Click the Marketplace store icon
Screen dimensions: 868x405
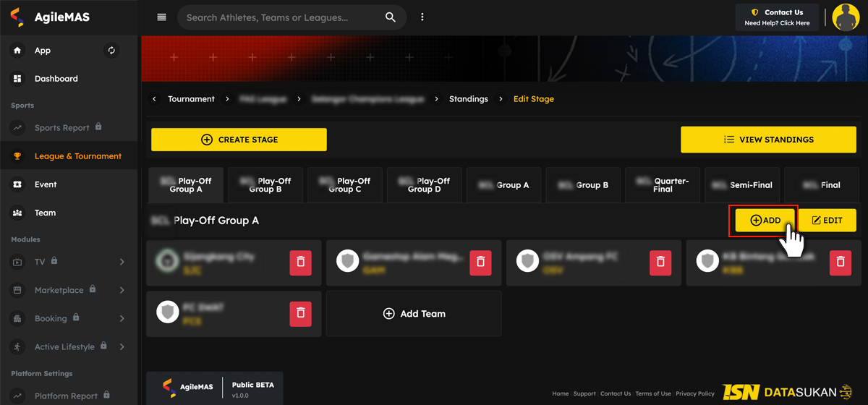pos(17,290)
